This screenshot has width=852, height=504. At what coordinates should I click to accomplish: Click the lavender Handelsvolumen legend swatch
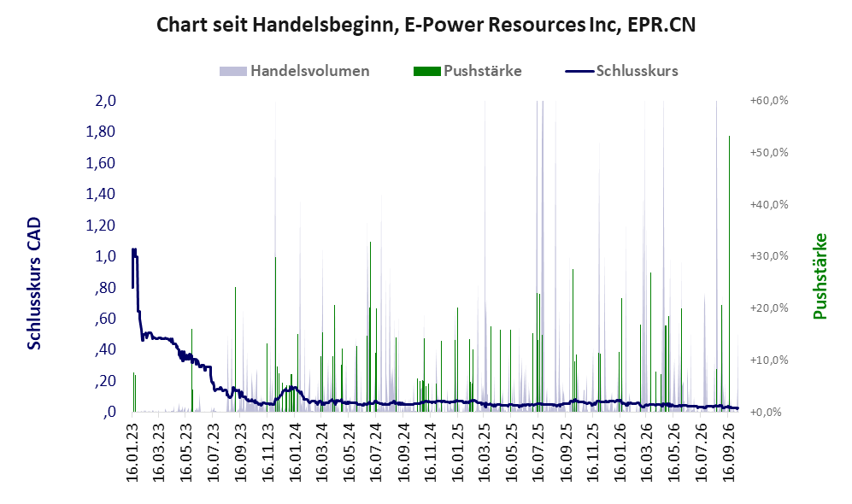[x=233, y=71]
